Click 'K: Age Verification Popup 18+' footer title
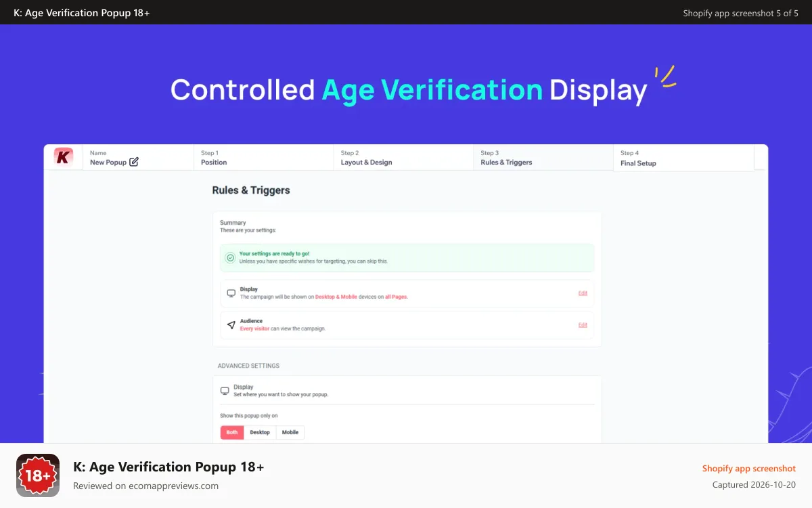Image resolution: width=812 pixels, height=508 pixels. coord(168,467)
